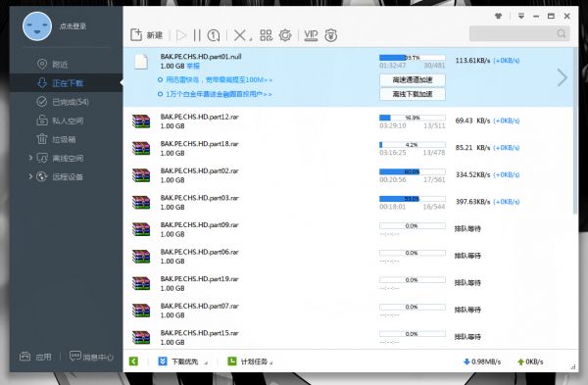Select the BAK.PE.CHS.HD.part12.rar task
Image resolution: width=588 pixels, height=385 pixels.
(348, 121)
